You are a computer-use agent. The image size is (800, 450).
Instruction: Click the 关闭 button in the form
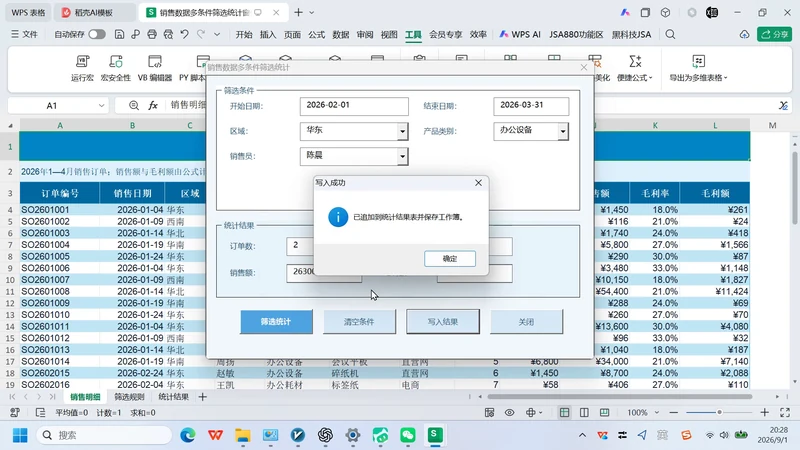(526, 322)
